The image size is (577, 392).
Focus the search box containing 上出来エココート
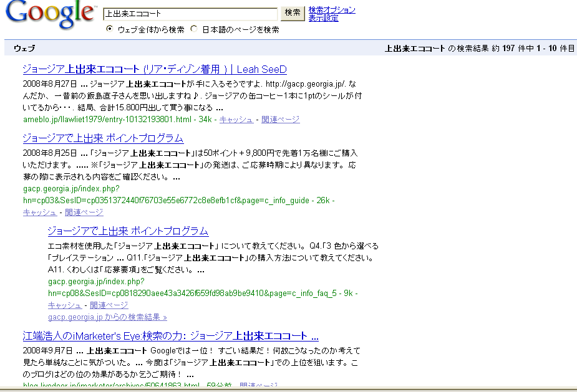coord(190,14)
